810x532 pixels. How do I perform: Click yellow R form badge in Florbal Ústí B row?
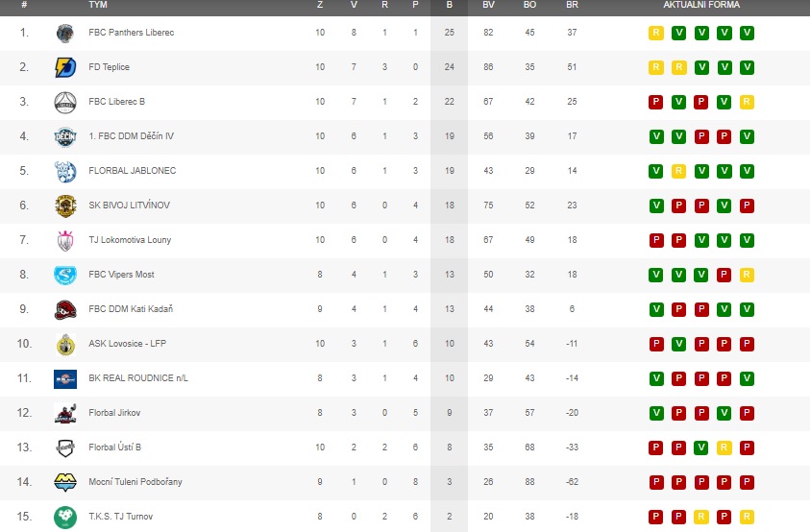tap(724, 447)
